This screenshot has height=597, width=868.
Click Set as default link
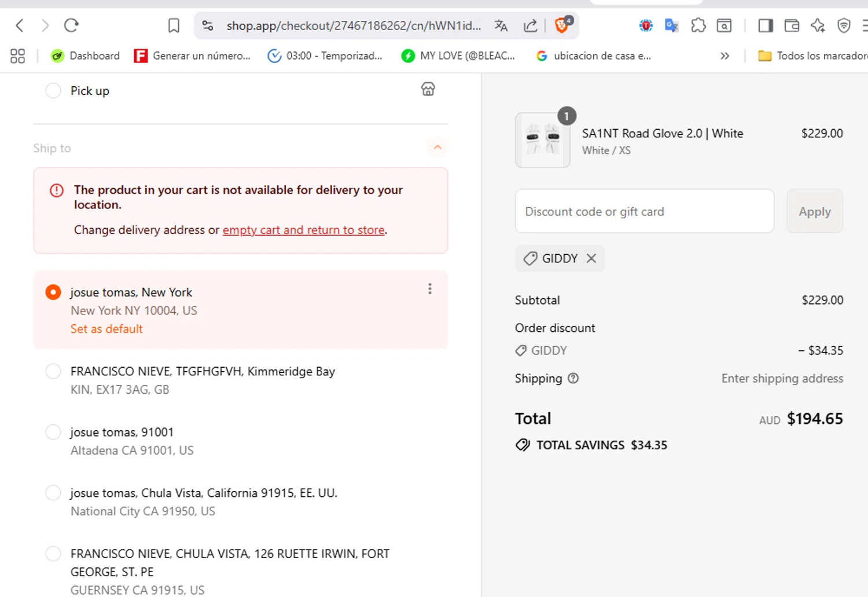tap(106, 329)
